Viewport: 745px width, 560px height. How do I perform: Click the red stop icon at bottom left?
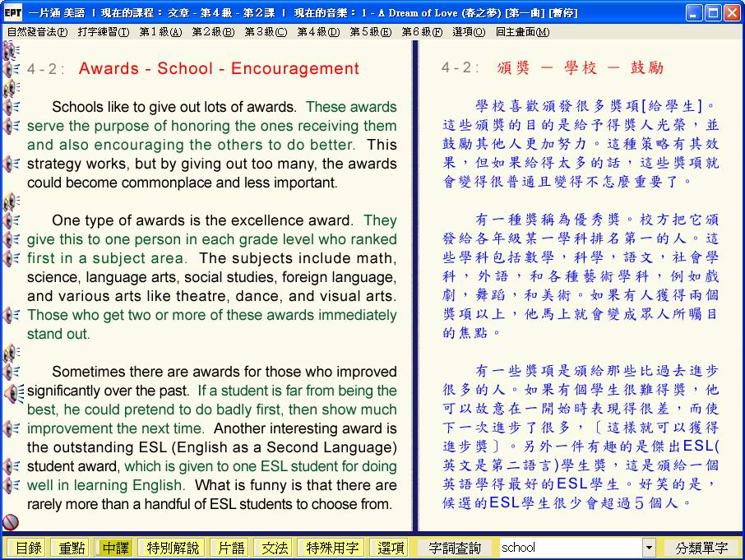point(11,521)
